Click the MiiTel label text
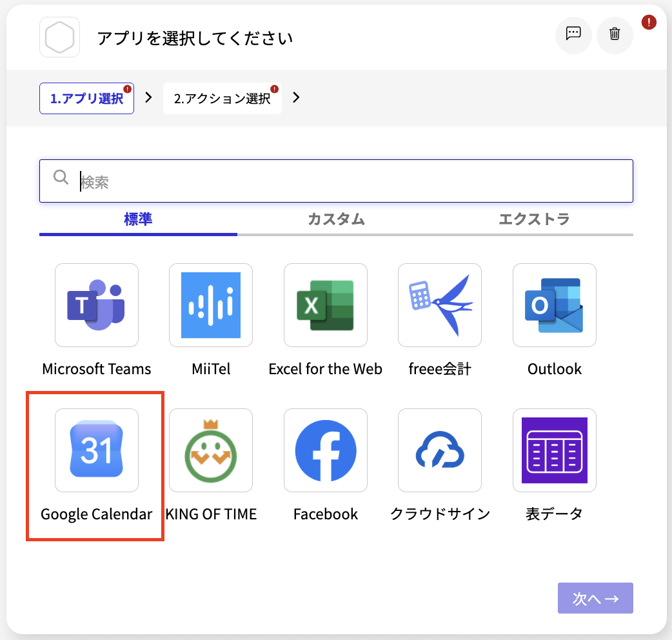672x640 pixels. pos(211,369)
